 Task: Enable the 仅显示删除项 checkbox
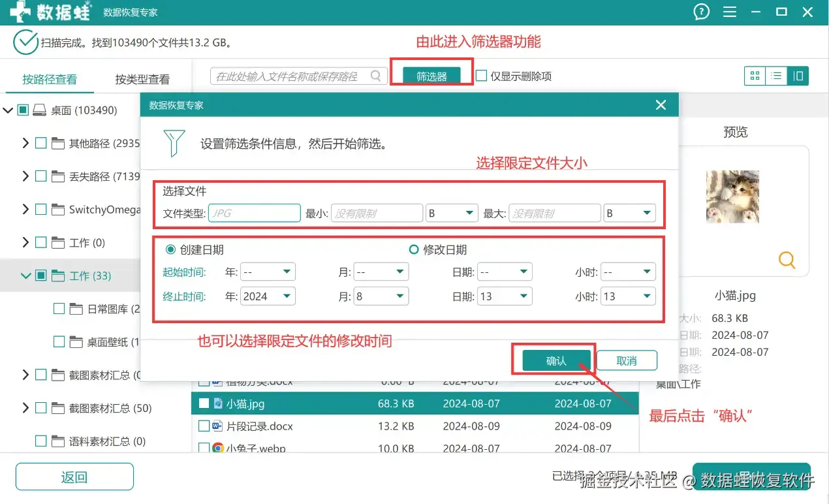point(481,76)
